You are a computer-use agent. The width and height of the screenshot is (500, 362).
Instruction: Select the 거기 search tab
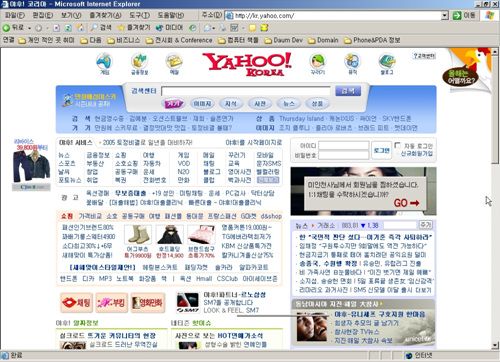[173, 104]
